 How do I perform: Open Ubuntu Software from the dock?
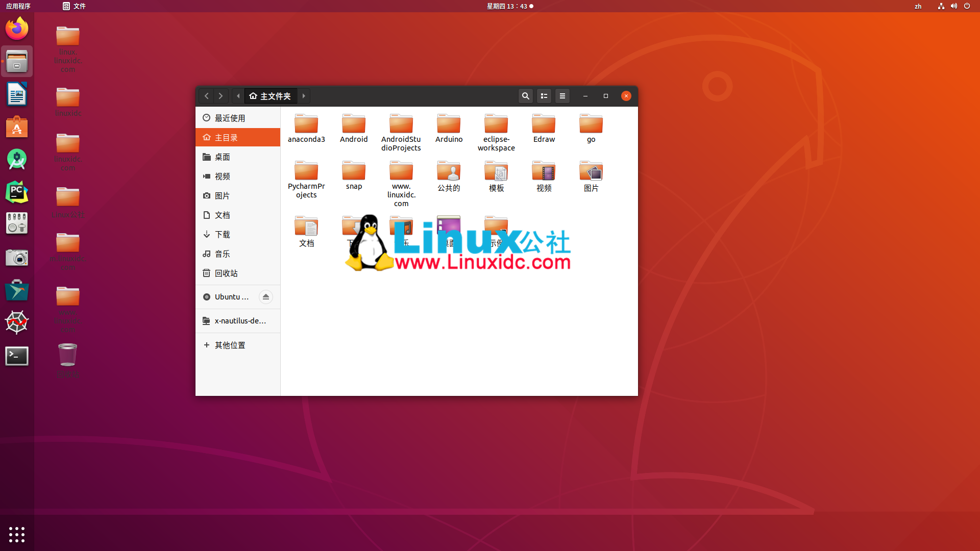point(17,127)
